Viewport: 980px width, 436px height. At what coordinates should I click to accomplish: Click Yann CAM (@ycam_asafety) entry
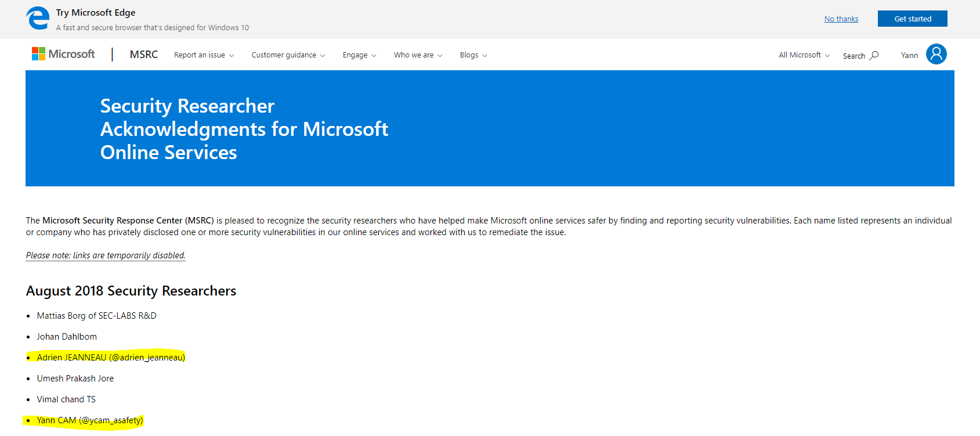click(90, 420)
